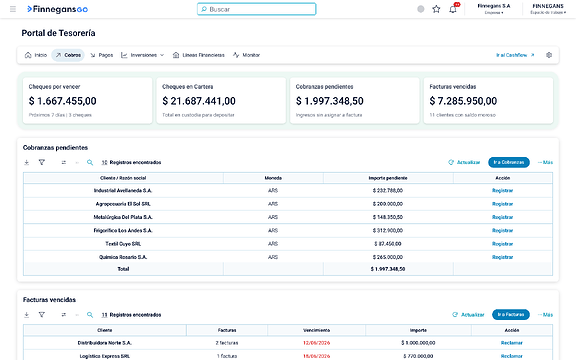
Task: Click the gray status circle icon
Action: (421, 9)
